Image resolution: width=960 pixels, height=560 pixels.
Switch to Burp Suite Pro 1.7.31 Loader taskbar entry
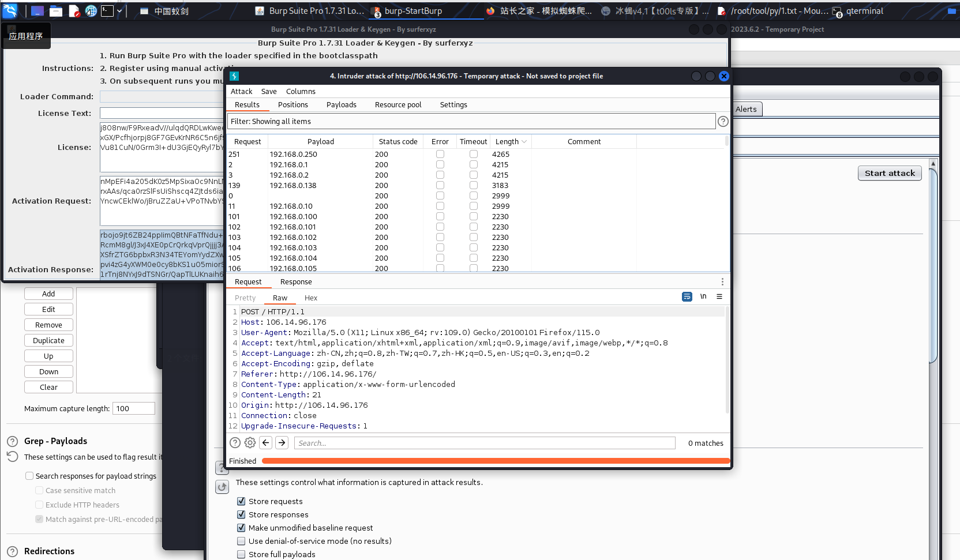point(310,11)
